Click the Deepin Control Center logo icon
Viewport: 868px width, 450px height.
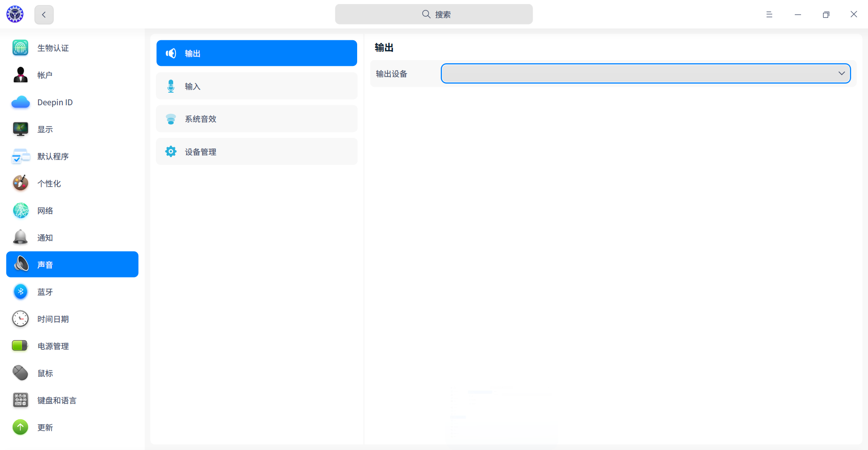[15, 14]
